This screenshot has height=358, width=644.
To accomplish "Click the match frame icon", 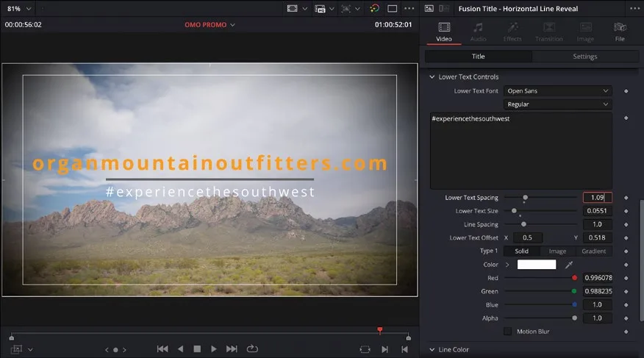I will point(365,349).
